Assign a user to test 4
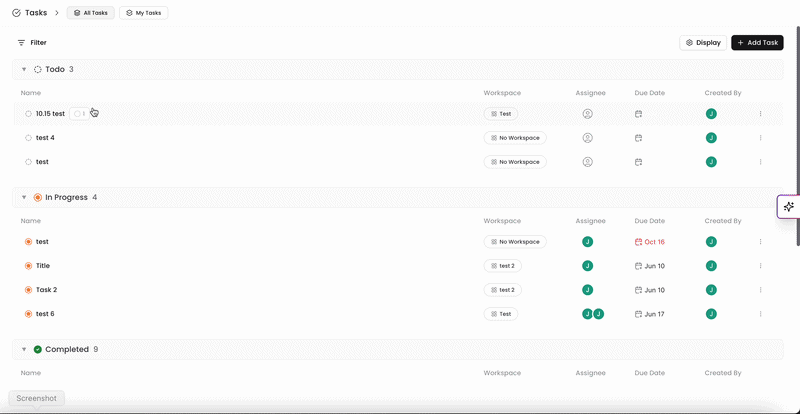 587,138
